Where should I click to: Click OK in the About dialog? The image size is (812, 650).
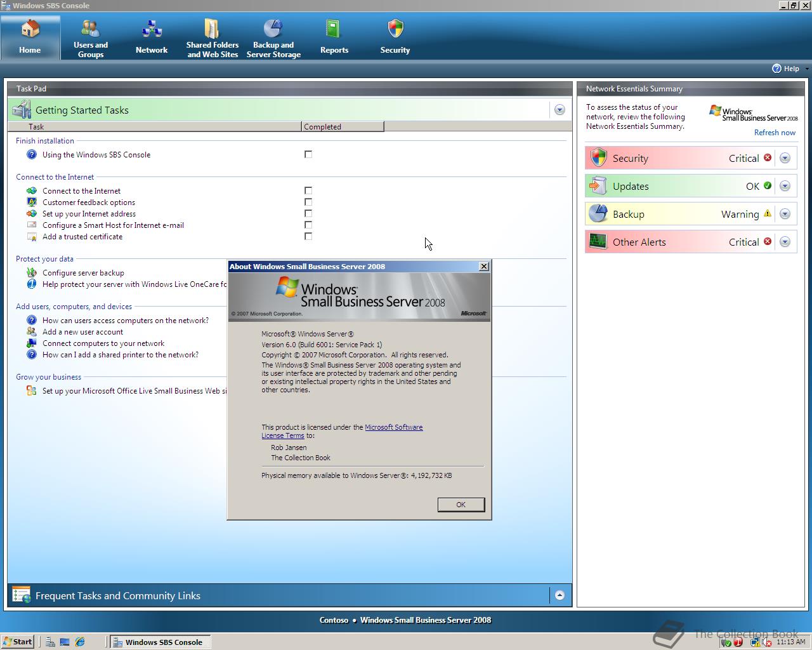click(461, 505)
